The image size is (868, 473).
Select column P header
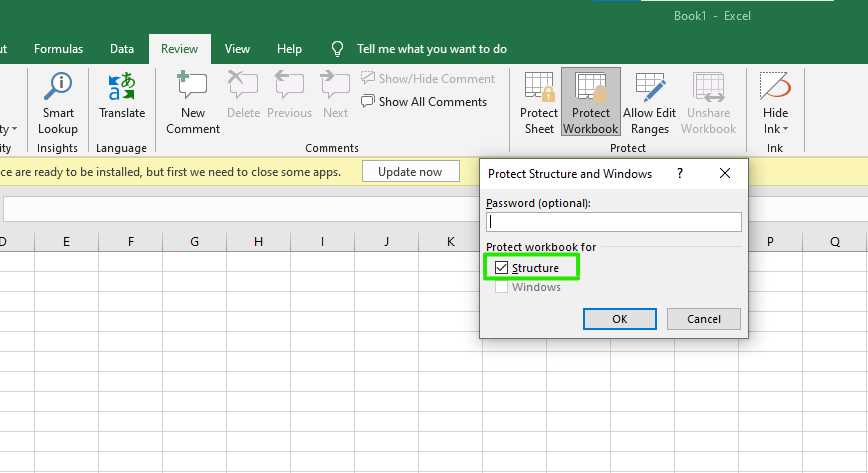[x=770, y=241]
